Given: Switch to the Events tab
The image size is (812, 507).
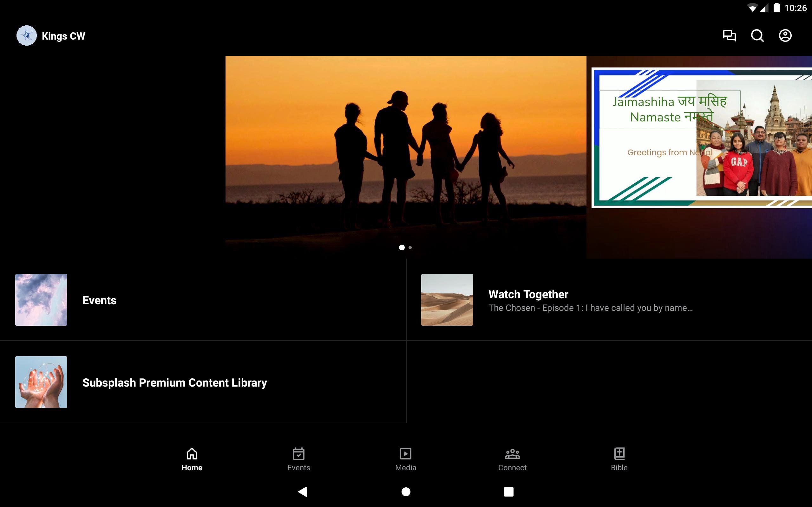Looking at the screenshot, I should tap(298, 459).
